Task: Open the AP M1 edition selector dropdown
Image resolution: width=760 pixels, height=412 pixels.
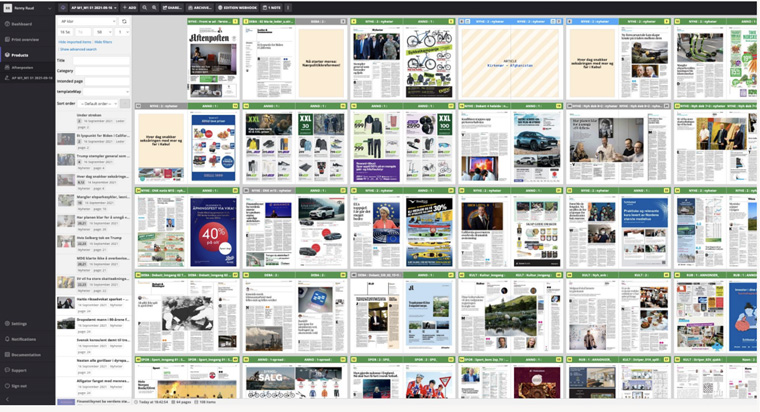Action: (x=94, y=8)
